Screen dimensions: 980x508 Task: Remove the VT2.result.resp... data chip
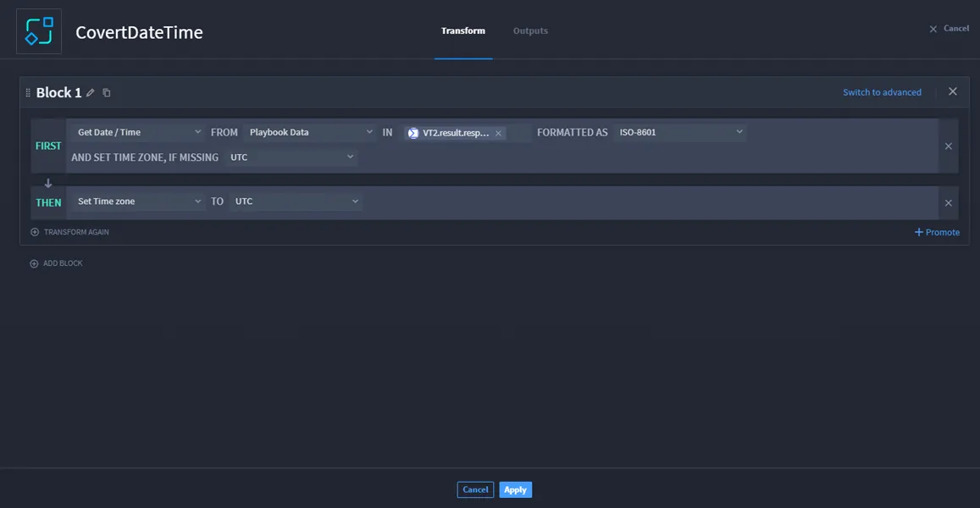tap(498, 133)
